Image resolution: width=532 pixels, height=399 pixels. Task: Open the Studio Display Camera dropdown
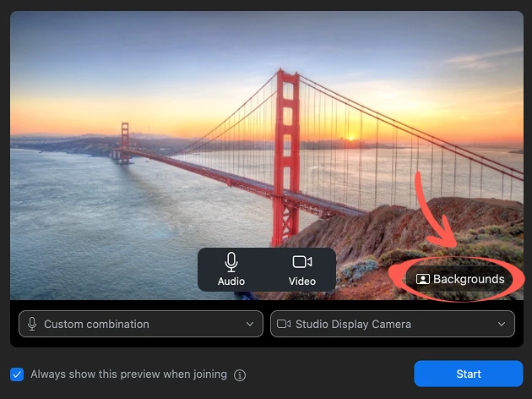coord(392,324)
